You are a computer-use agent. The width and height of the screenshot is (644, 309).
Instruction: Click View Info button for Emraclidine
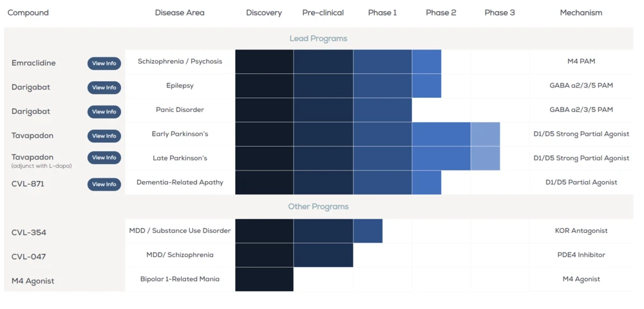tap(104, 63)
